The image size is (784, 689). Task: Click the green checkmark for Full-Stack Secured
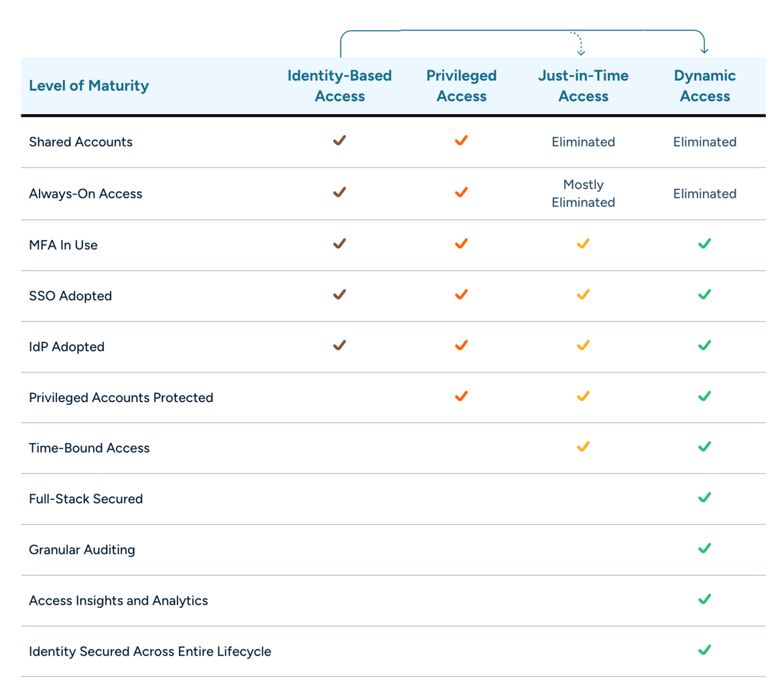(704, 498)
